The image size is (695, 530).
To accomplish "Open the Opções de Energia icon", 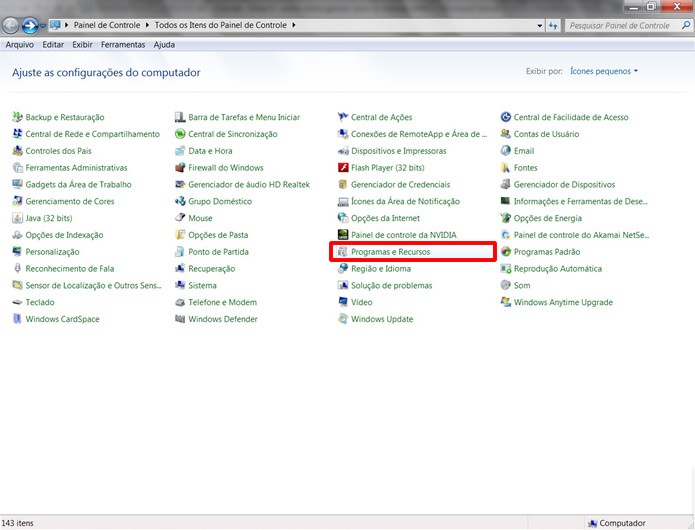I will pyautogui.click(x=506, y=218).
